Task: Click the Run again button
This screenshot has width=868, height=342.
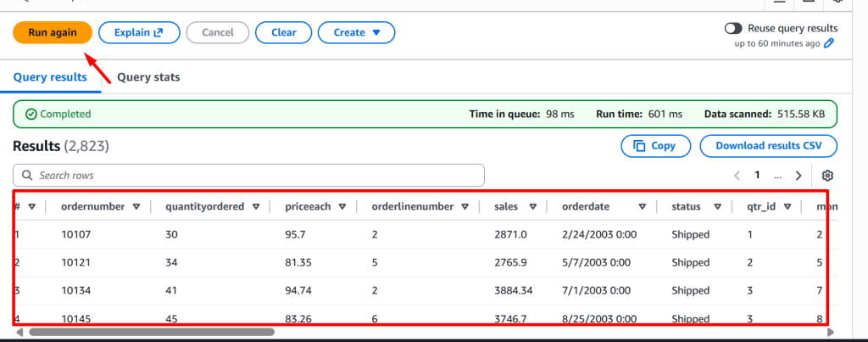Action: pyautogui.click(x=52, y=33)
